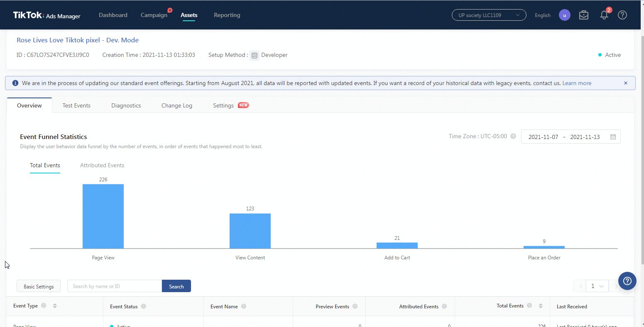Screen dimensions: 644x327
Task: Click the Search by name or ID field
Action: point(115,286)
